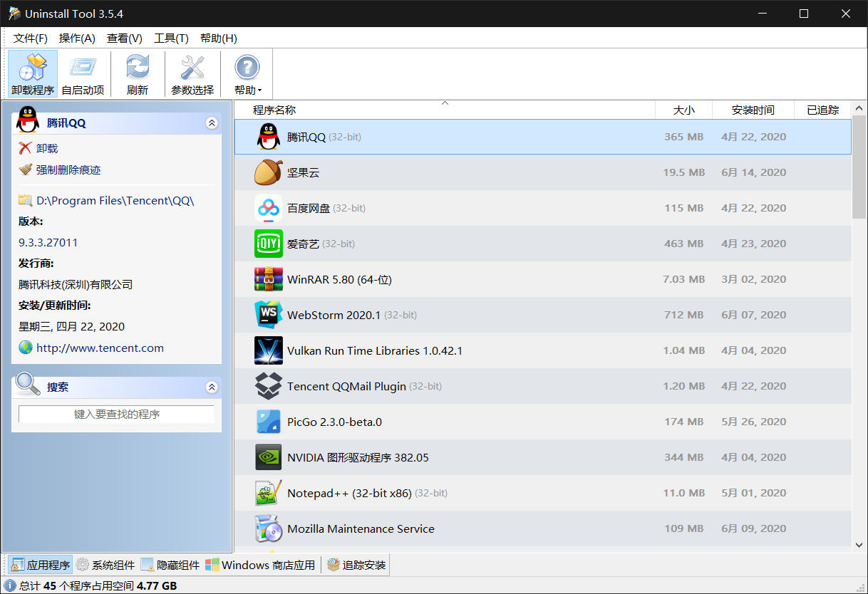Select the Notepad++ (32-bit x86) row

pos(543,493)
